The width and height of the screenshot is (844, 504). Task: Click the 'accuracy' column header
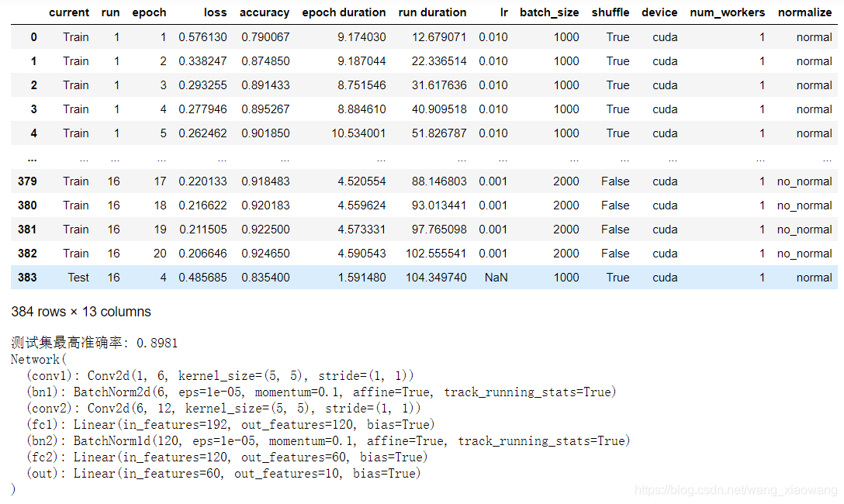tap(265, 12)
